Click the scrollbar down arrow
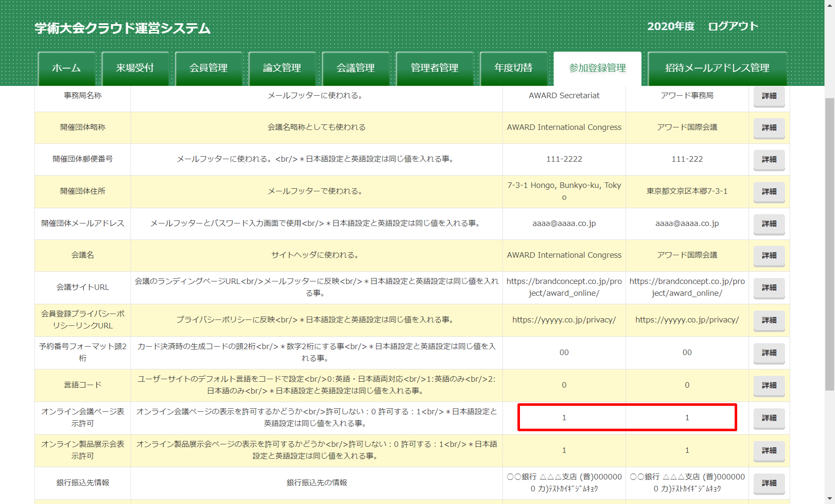Viewport: 835px width, 504px height. pos(829,499)
